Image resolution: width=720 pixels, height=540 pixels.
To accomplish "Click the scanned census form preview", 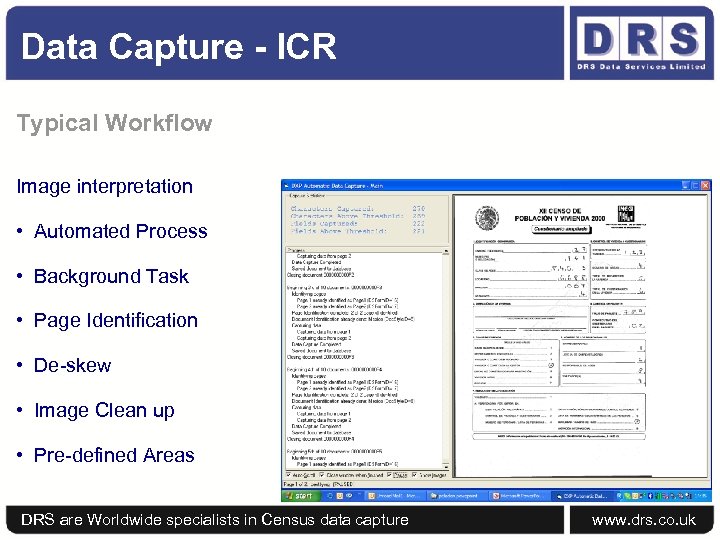I will tap(580, 336).
